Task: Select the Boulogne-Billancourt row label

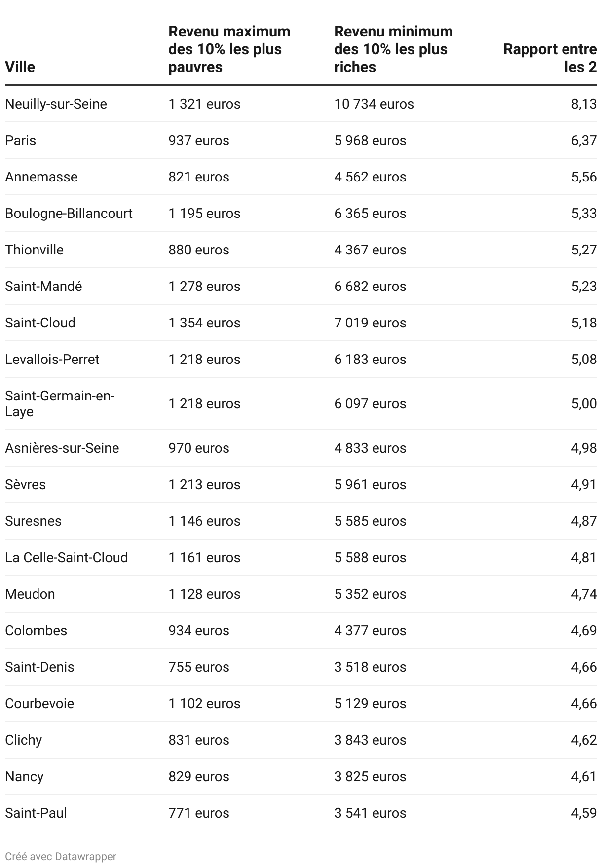Action: (69, 214)
